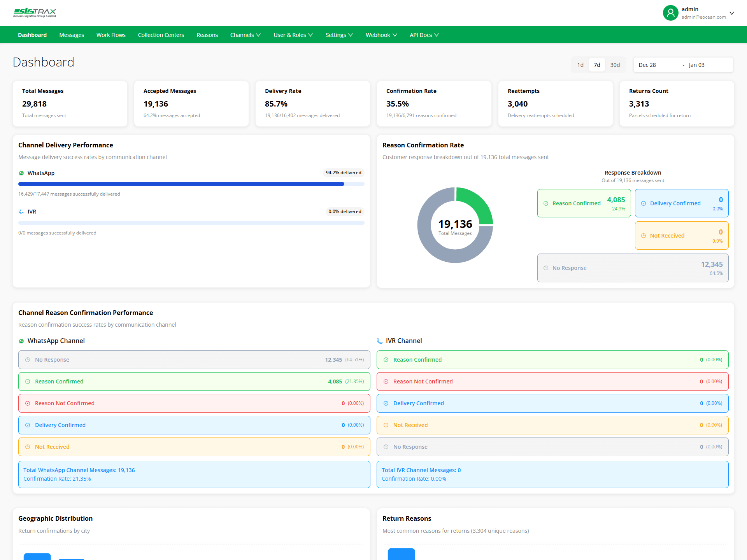
Task: Click the SLG TRAX logo
Action: 34,12
